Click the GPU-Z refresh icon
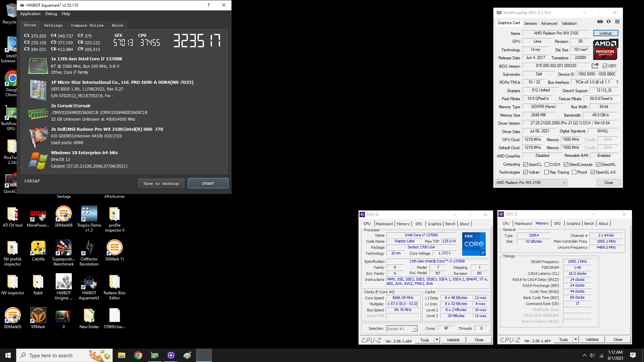The width and height of the screenshot is (644, 362). [x=608, y=22]
